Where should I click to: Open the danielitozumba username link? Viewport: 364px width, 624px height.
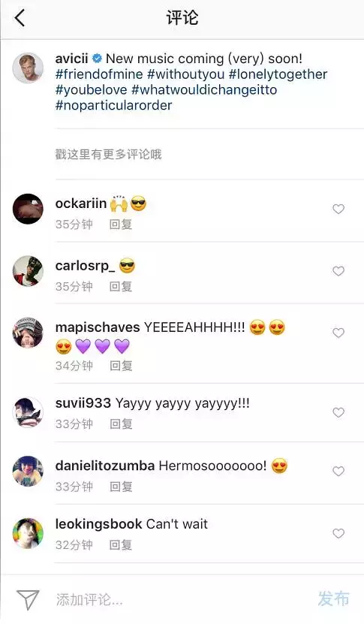[x=104, y=466]
